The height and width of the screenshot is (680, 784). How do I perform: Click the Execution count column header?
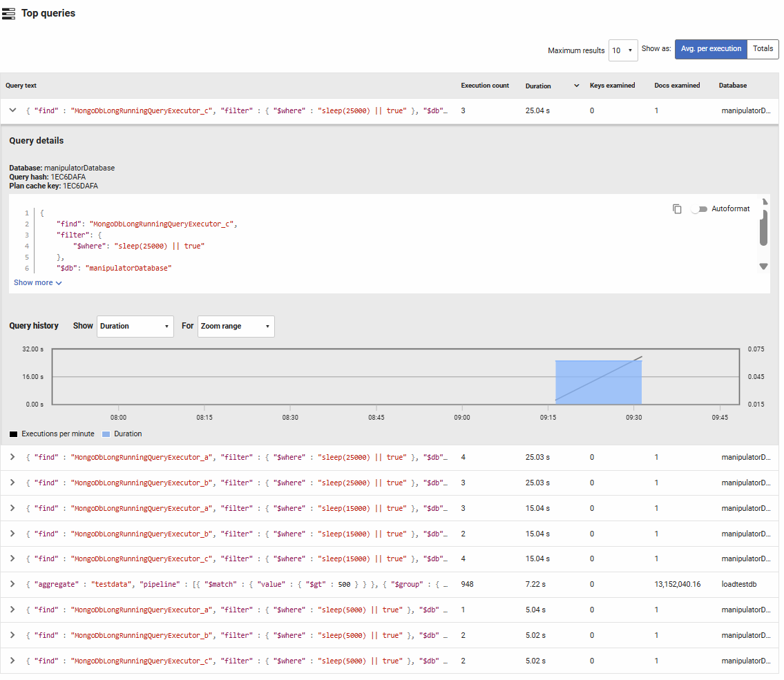pyautogui.click(x=485, y=86)
